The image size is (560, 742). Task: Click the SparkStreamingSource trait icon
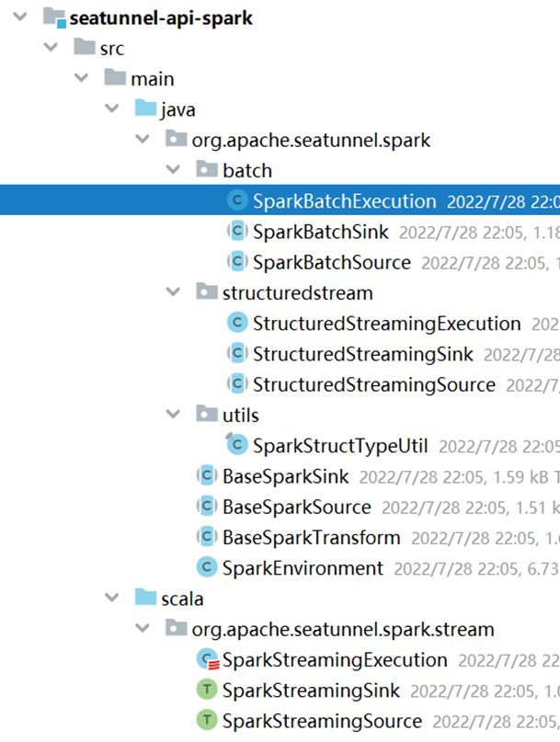click(207, 720)
